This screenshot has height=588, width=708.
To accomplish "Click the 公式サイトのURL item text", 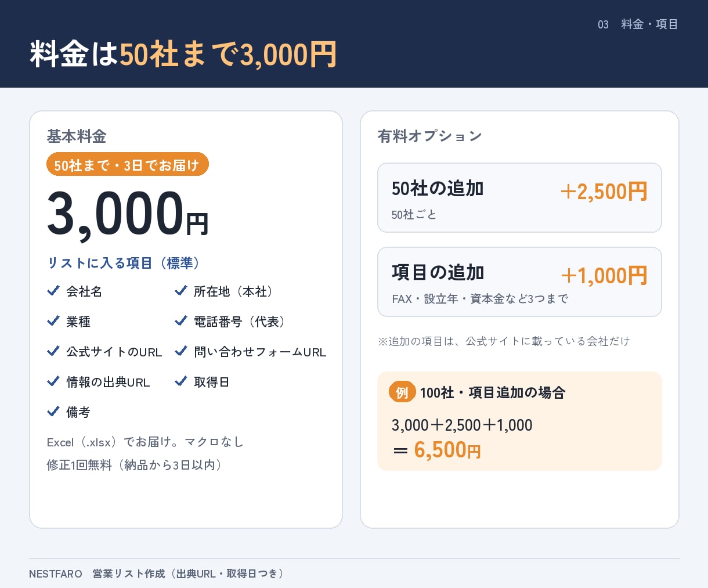I will pyautogui.click(x=114, y=352).
